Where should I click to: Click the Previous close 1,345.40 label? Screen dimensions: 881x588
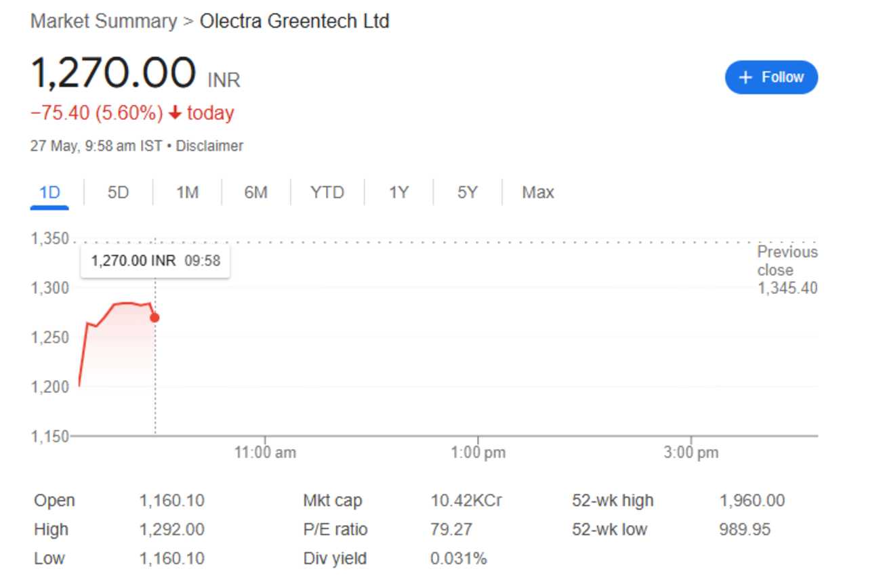(x=787, y=270)
